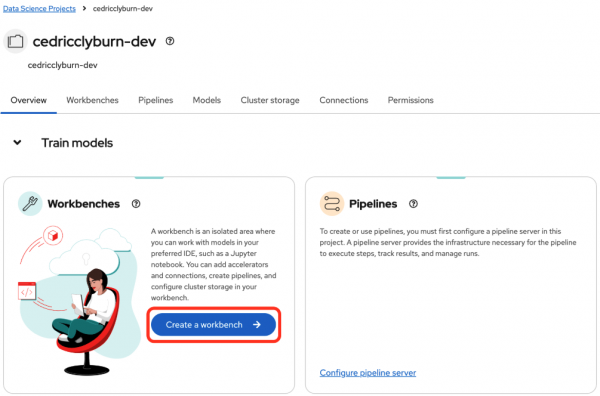The height and width of the screenshot is (396, 600).
Task: Click the project folder icon beside the title
Action: tap(15, 41)
